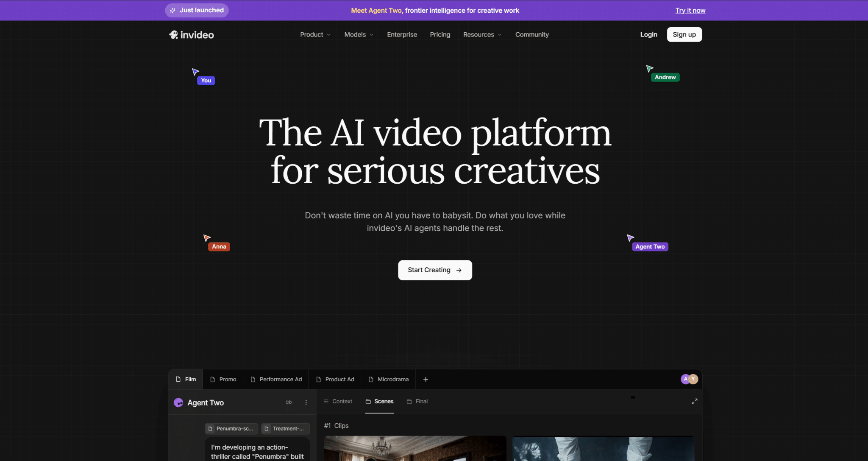Click Try it now in banner
This screenshot has height=461, width=868.
point(690,11)
